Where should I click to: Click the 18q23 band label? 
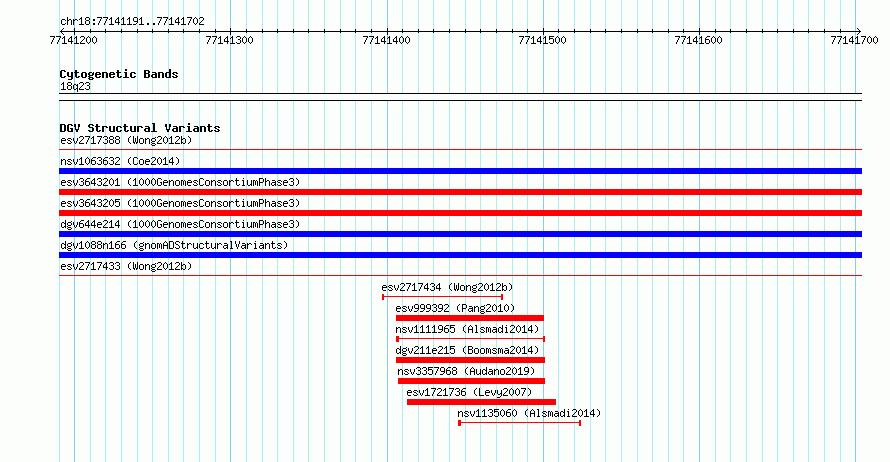click(x=75, y=87)
